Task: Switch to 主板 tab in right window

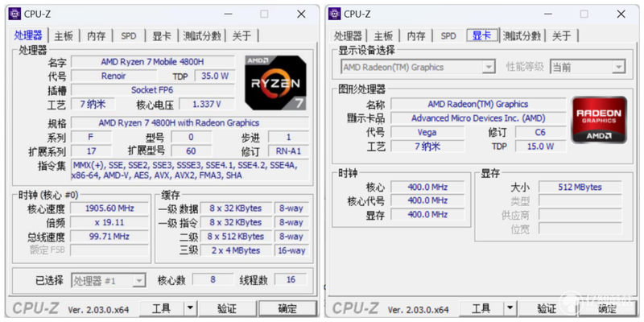Action: coord(384,36)
